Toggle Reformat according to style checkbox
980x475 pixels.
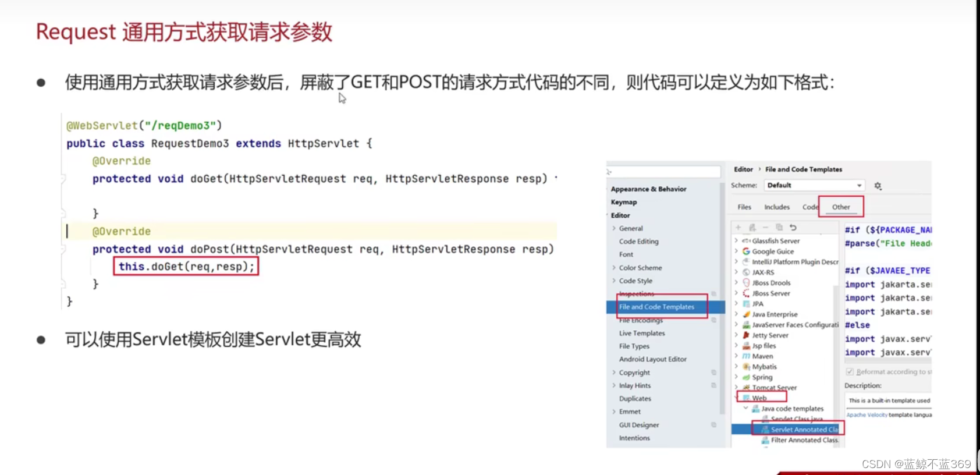(850, 371)
